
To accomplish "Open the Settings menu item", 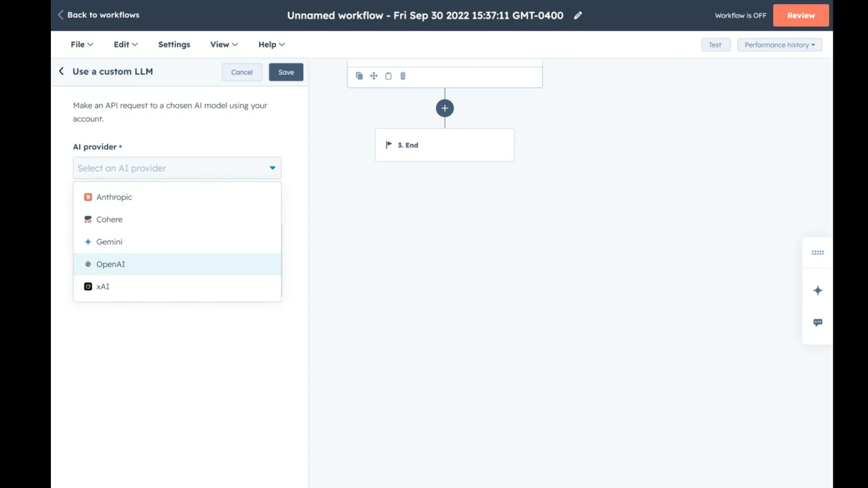I will (174, 45).
